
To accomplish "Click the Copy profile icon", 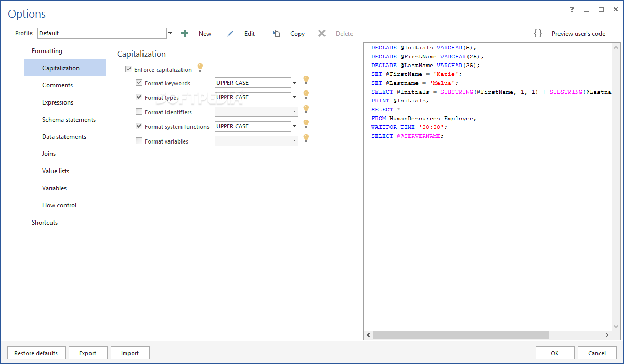I will coord(276,33).
